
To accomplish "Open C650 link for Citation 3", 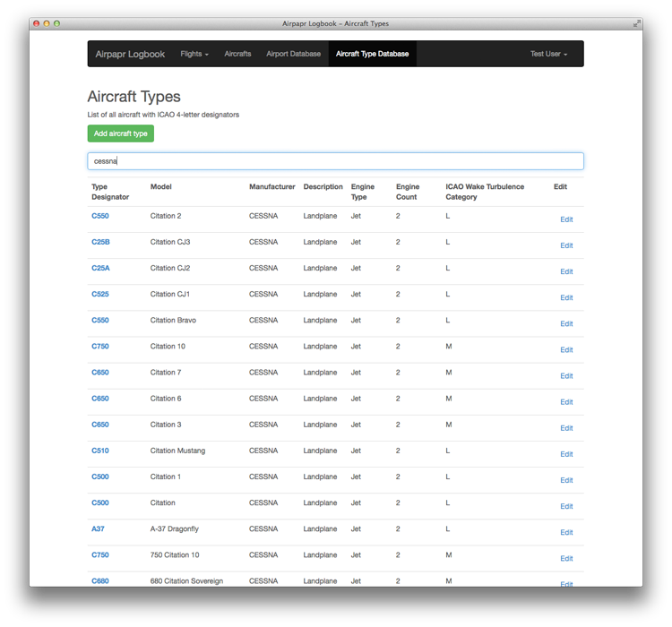I will tap(99, 425).
